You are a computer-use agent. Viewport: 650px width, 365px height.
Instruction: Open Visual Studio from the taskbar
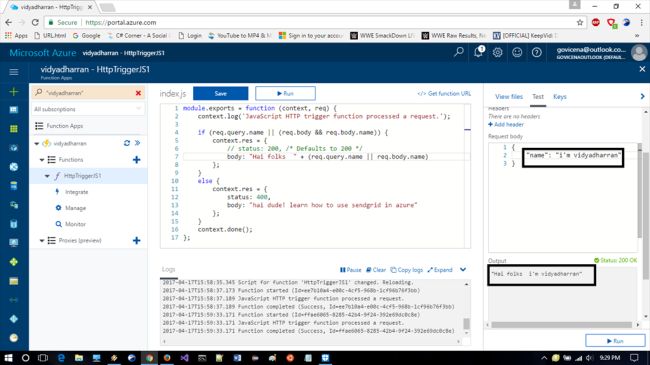pos(184,358)
